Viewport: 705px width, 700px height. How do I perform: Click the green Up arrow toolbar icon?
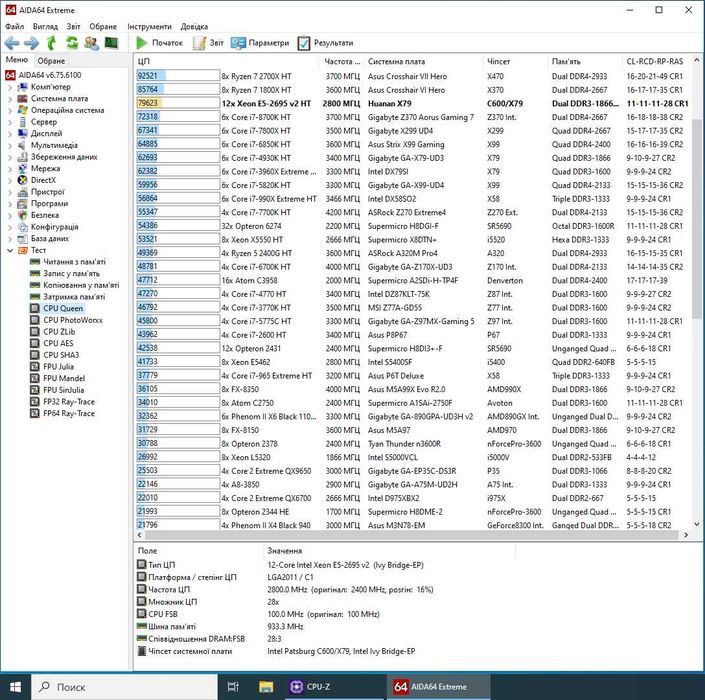pyautogui.click(x=52, y=43)
